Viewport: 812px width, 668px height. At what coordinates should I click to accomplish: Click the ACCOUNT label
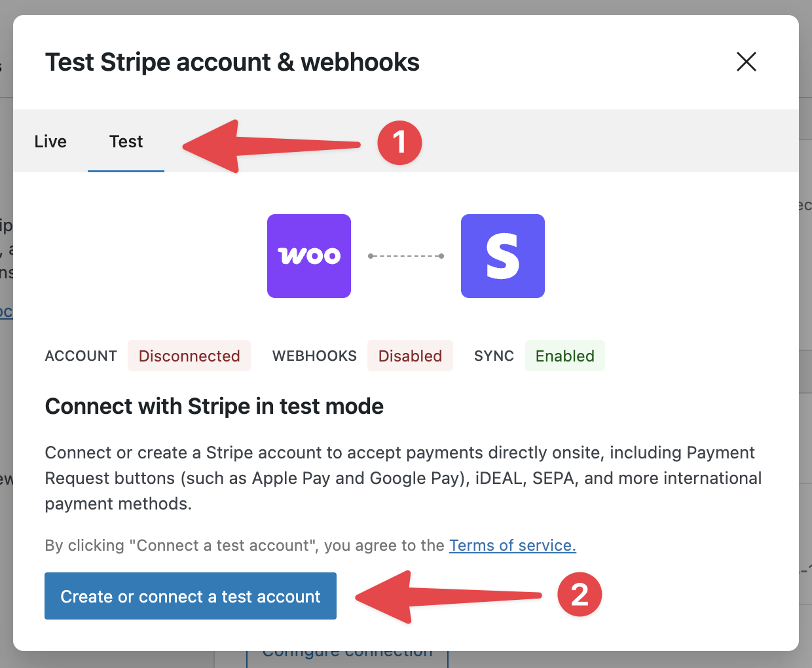tap(81, 356)
